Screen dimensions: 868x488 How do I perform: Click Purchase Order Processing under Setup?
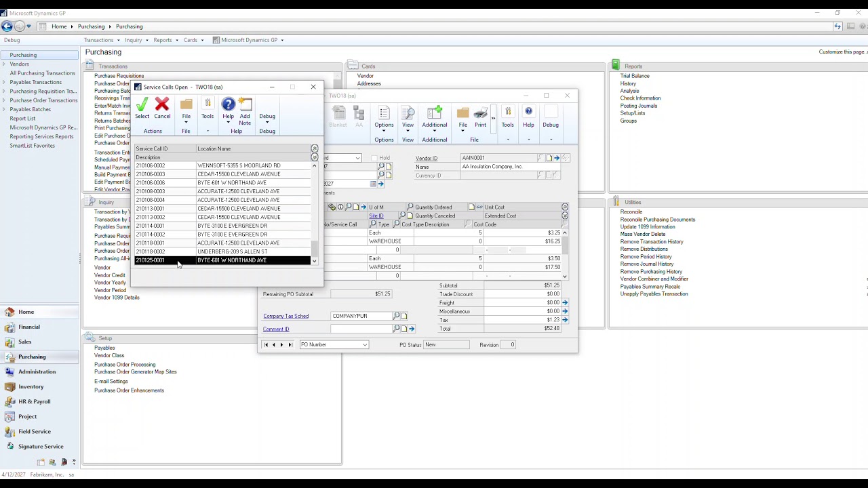click(125, 365)
